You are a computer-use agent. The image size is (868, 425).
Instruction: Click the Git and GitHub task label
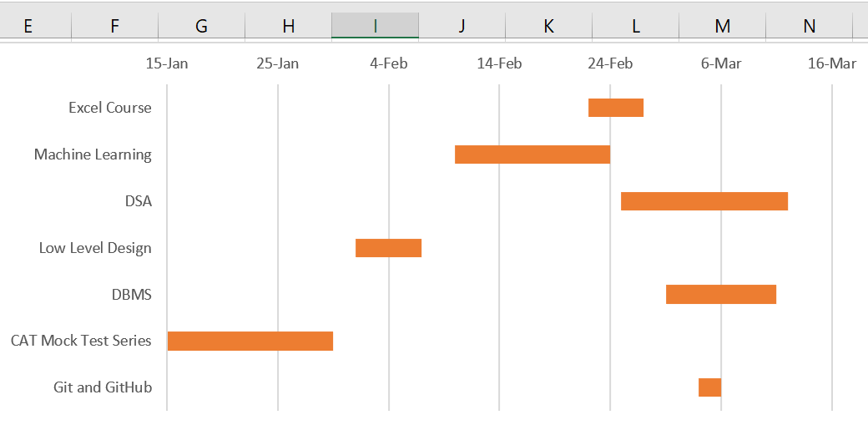click(103, 387)
